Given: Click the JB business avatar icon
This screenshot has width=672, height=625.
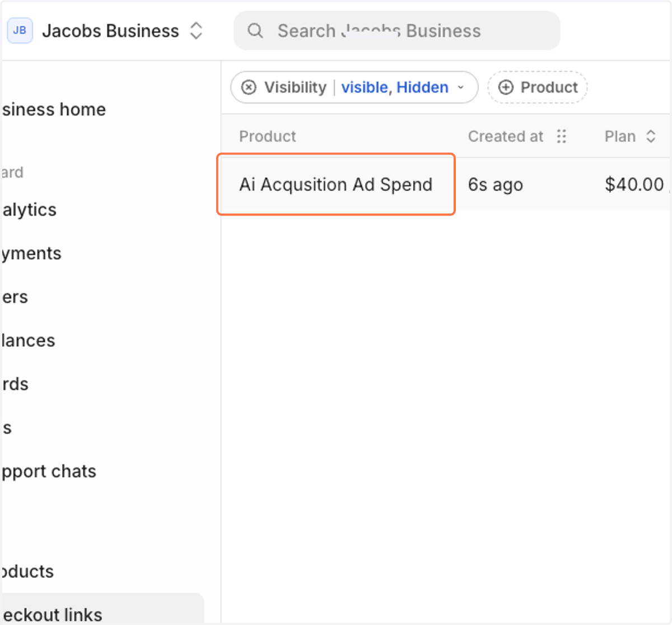Looking at the screenshot, I should coord(20,30).
